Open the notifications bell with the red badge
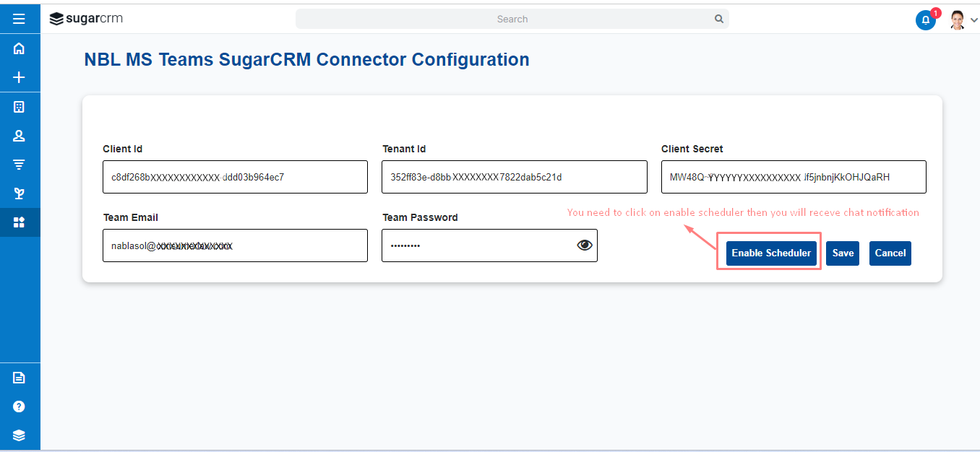Image resolution: width=980 pixels, height=452 pixels. pos(926,19)
